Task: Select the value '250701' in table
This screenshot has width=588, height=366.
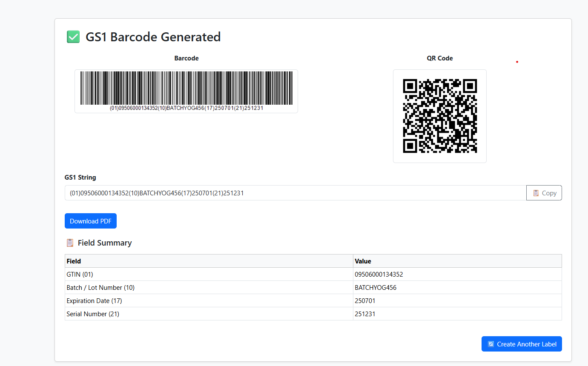Action: 365,301
